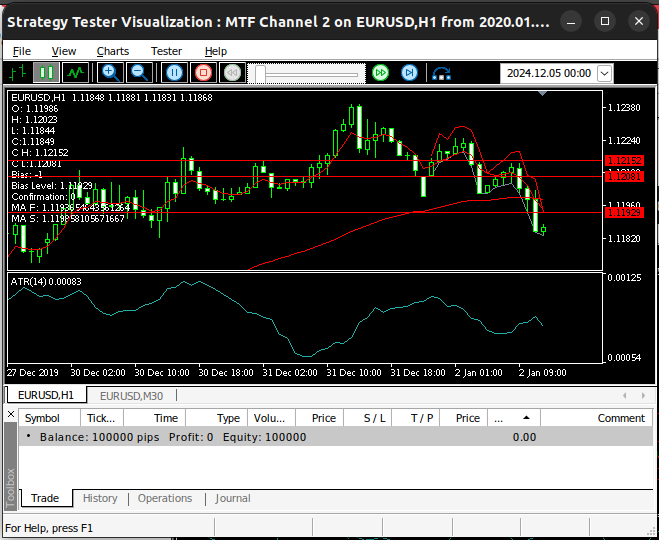Viewport: 659px width, 540px height.
Task: Sort by Time column header
Action: pos(154,418)
